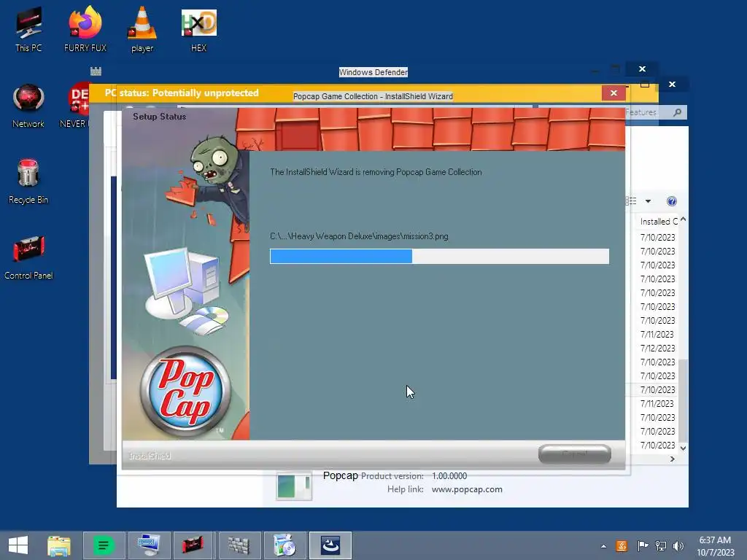Click the search magnifier in Programs and Features

point(678,112)
